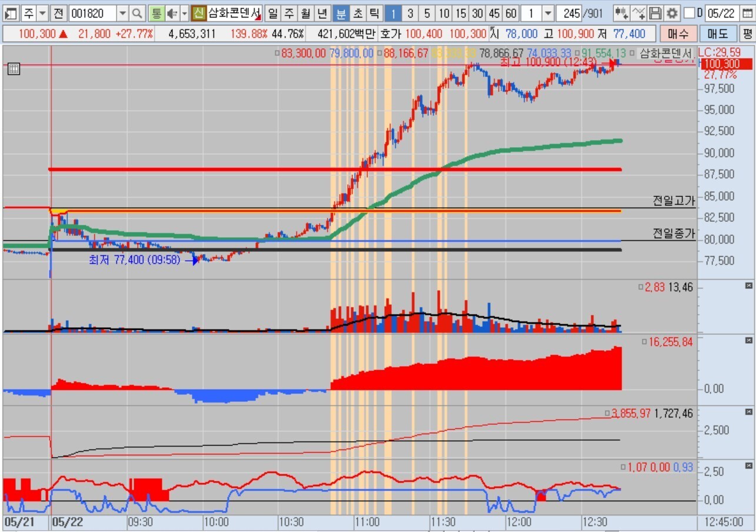Click the 245 bar count input field
Image resolution: width=756 pixels, height=532 pixels.
tap(568, 13)
